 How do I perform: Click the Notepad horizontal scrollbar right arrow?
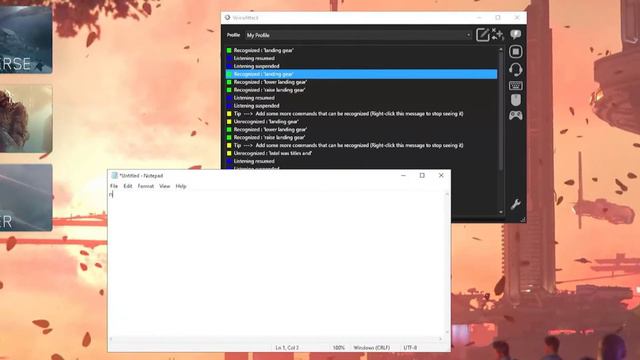pyautogui.click(x=440, y=339)
